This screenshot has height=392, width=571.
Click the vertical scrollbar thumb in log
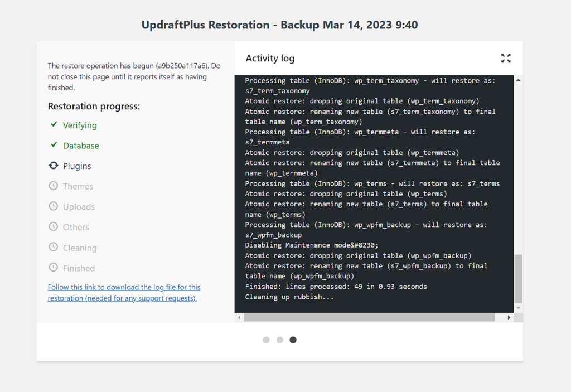coord(518,279)
